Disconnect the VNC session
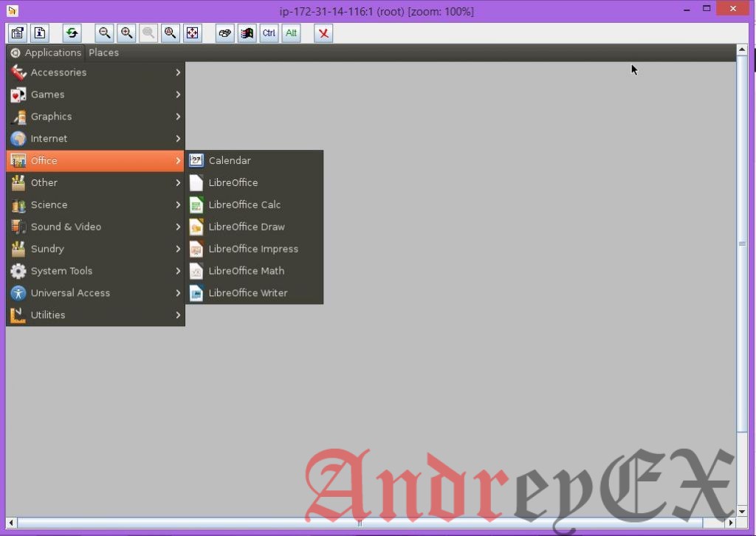Image resolution: width=756 pixels, height=536 pixels. pyautogui.click(x=323, y=32)
